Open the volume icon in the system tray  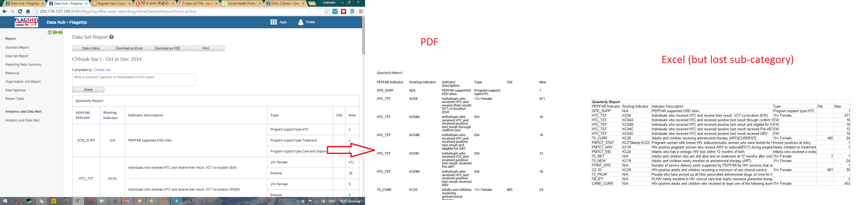(304, 201)
